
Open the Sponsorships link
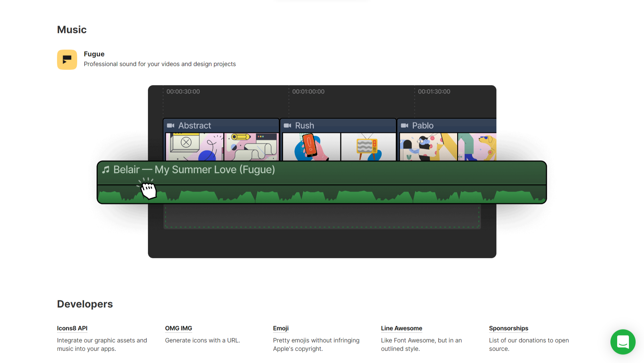click(508, 328)
